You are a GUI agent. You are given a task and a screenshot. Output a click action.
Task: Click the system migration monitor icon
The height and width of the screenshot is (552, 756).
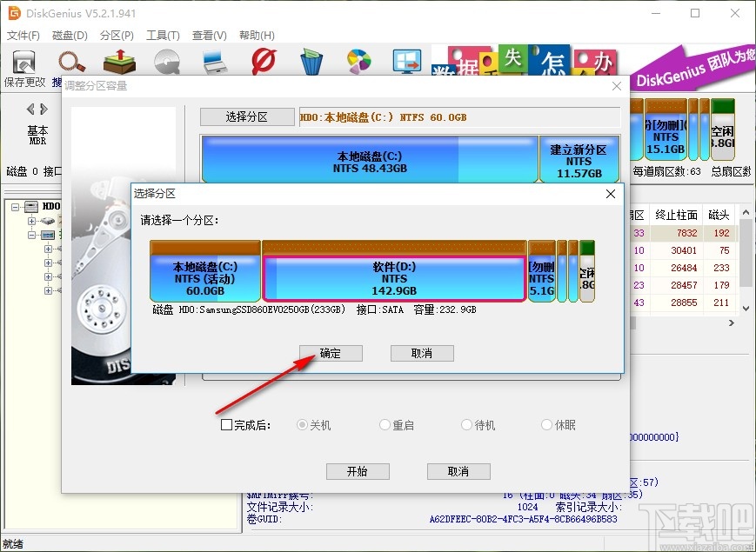407,63
